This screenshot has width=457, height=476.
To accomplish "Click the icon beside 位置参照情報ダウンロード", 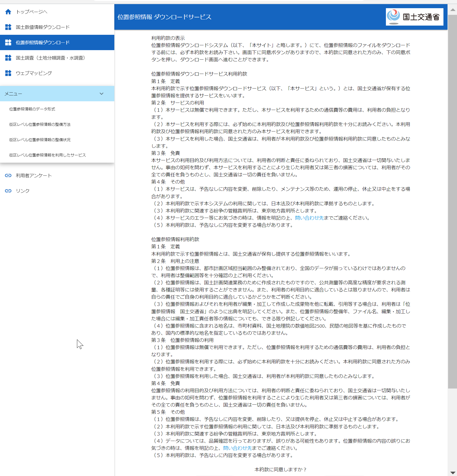I will 8,42.
